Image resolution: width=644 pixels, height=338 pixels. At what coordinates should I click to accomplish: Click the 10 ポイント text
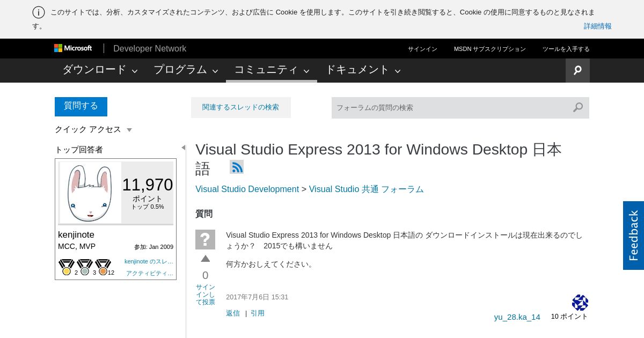point(569,316)
